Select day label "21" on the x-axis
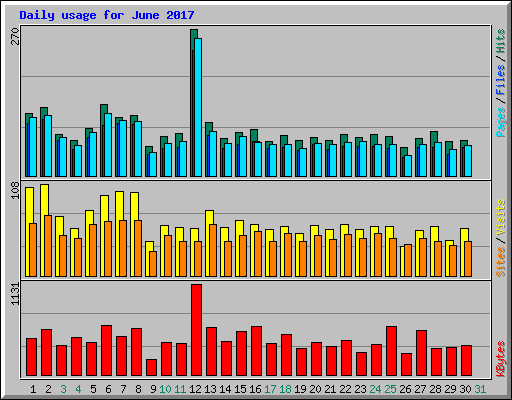512x400 pixels. 330,389
